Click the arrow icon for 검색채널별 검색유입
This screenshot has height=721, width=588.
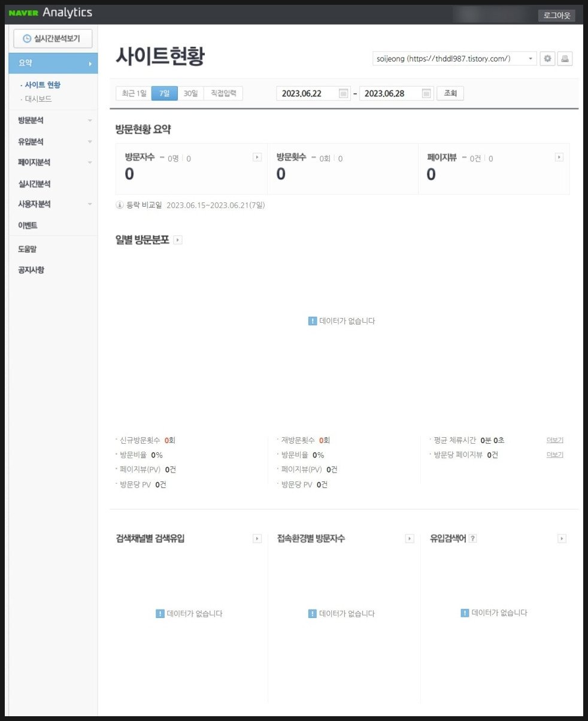[257, 539]
